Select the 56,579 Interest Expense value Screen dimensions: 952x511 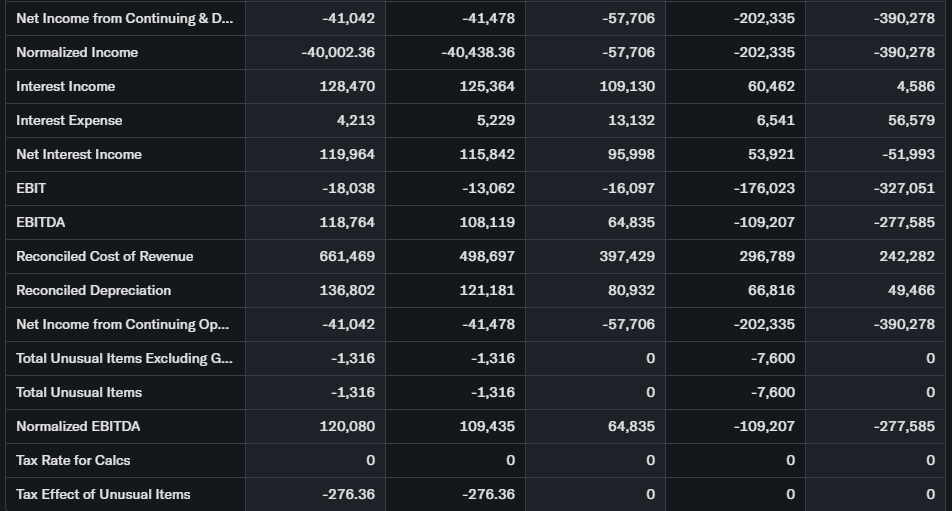click(910, 120)
